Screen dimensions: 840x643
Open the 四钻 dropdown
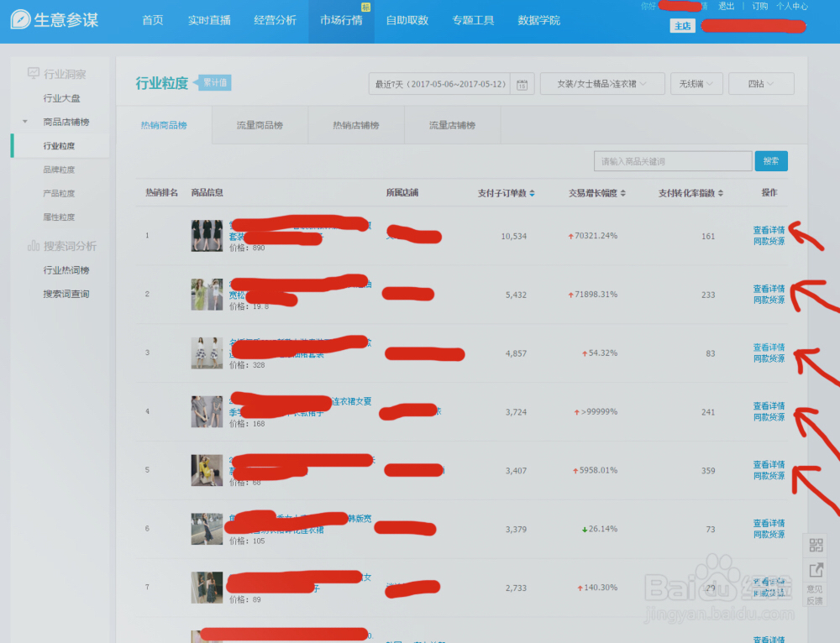761,84
